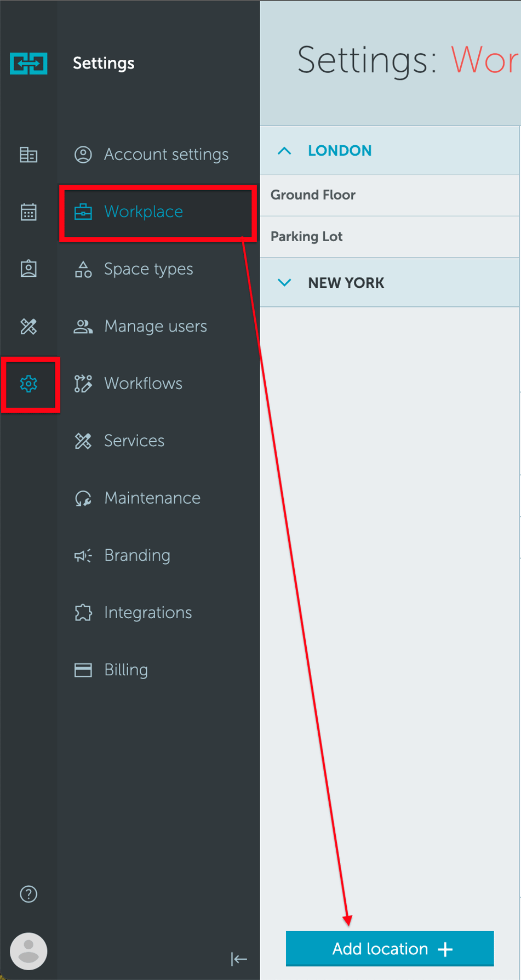Expand the NEW YORK location section
This screenshot has width=521, height=980.
(x=284, y=283)
